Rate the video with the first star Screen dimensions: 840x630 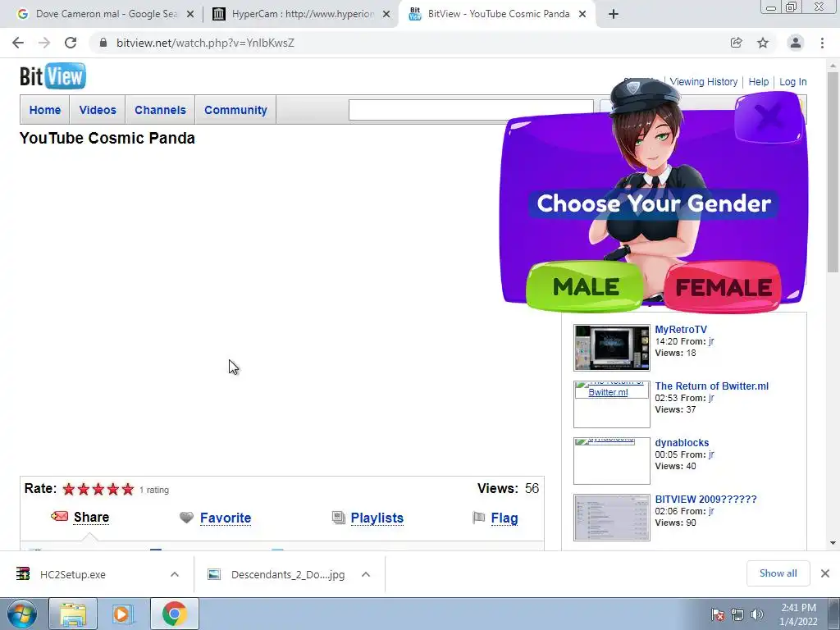[x=69, y=489]
